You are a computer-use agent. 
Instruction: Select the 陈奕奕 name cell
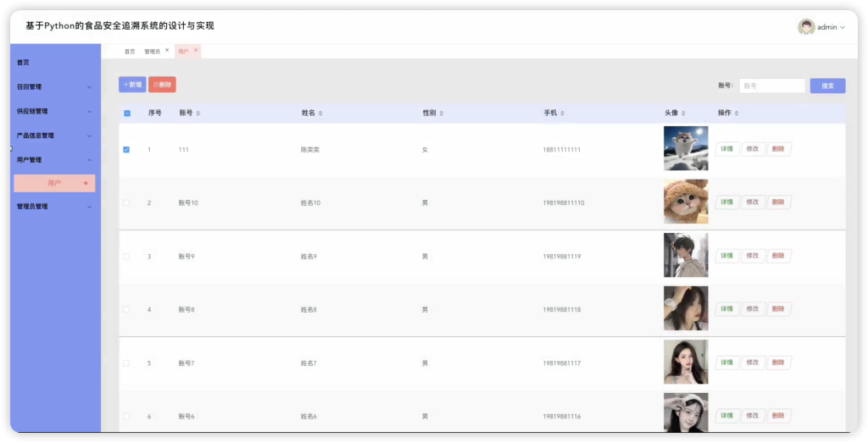click(x=310, y=150)
